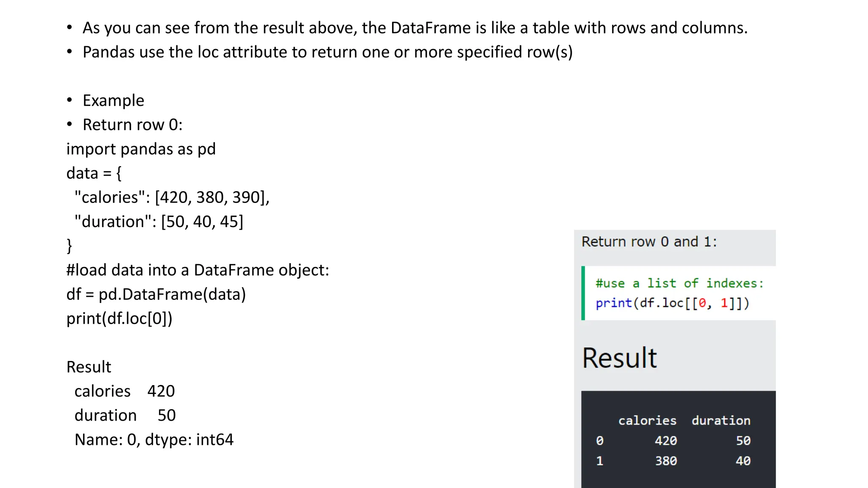
Task: Click the '#load data into a DataFrame object:' comment
Action: point(198,270)
